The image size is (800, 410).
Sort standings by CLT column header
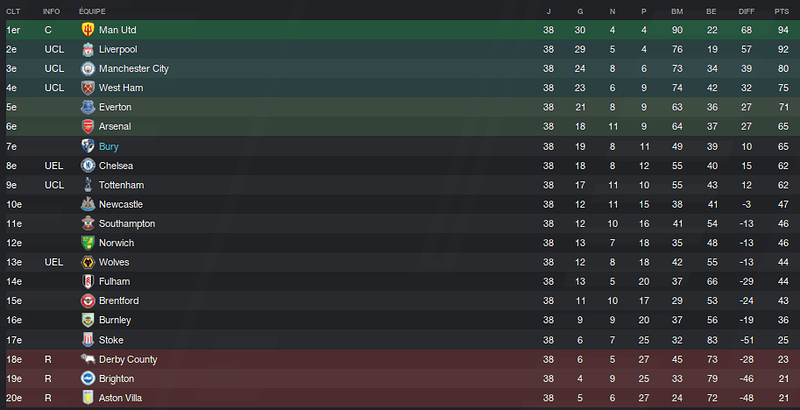pyautogui.click(x=13, y=11)
